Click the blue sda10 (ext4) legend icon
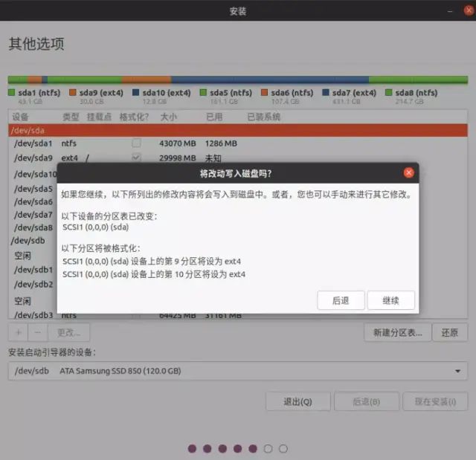The image size is (476, 460). pyautogui.click(x=136, y=93)
